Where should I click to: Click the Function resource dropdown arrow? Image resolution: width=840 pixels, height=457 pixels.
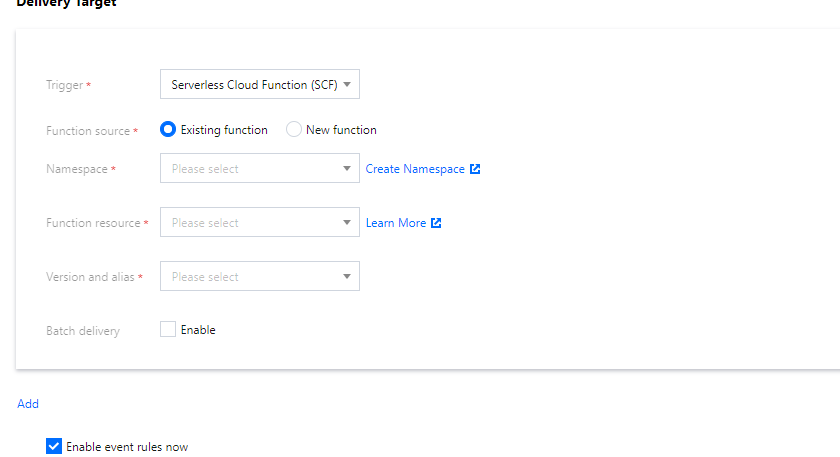347,223
